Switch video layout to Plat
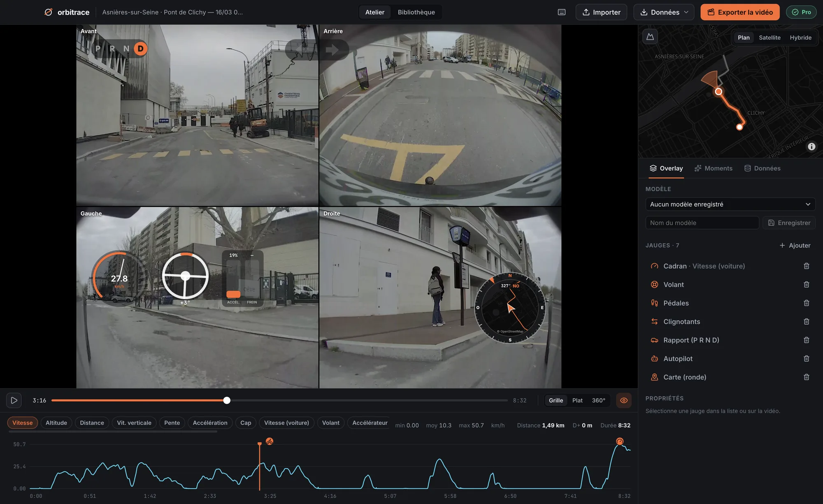This screenshot has height=504, width=823. (577, 400)
